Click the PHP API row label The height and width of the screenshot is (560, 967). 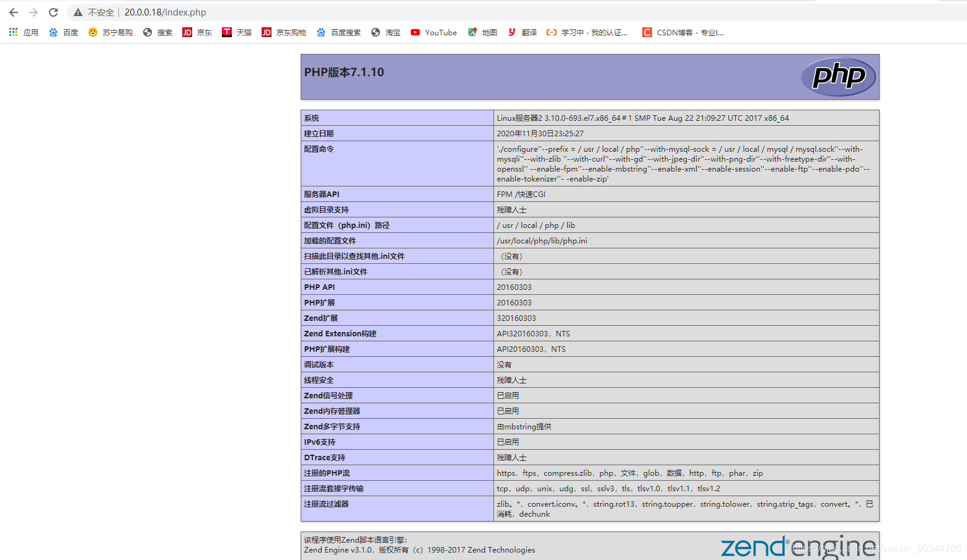point(319,287)
